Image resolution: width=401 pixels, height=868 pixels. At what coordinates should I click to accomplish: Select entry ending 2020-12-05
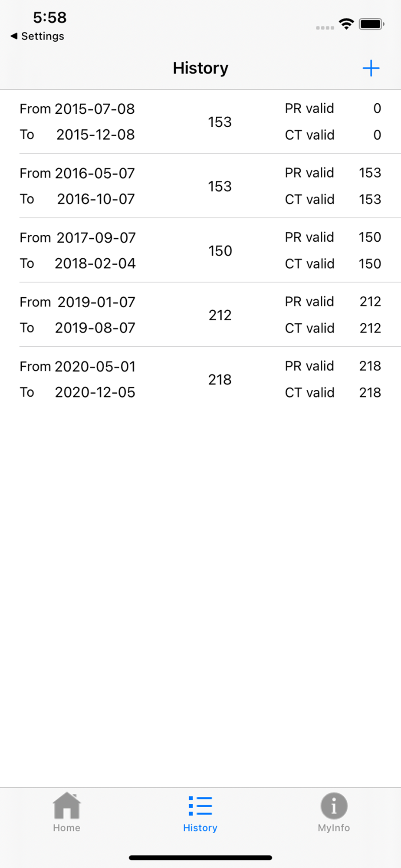pyautogui.click(x=95, y=392)
